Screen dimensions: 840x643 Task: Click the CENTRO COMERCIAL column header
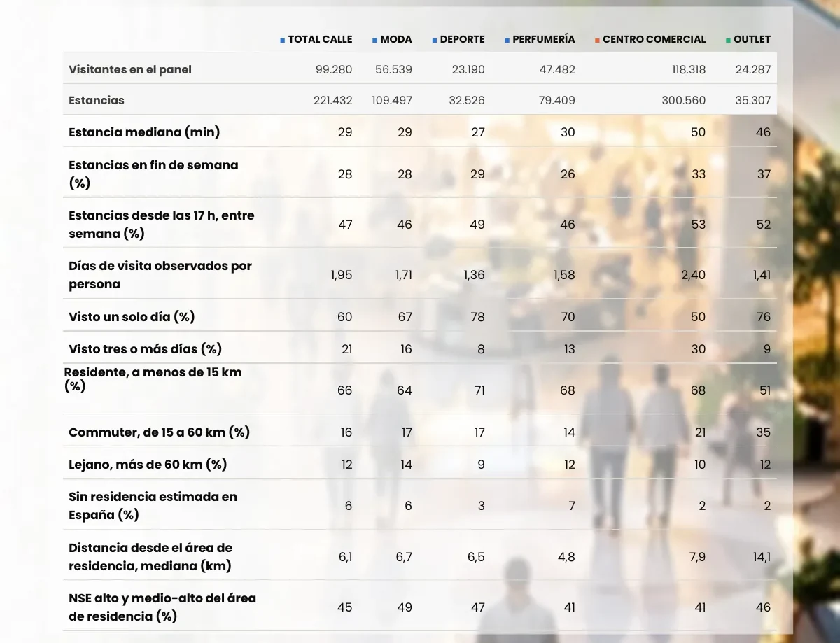pyautogui.click(x=654, y=39)
